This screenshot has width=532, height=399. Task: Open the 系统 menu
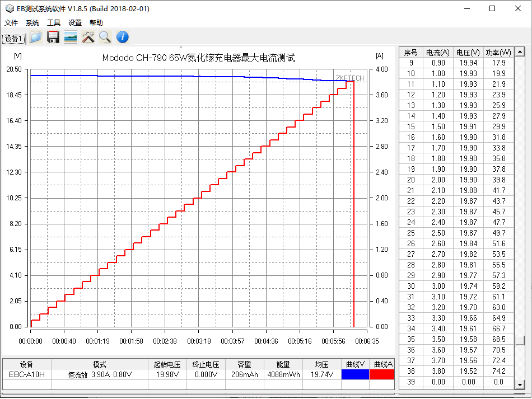[x=32, y=23]
